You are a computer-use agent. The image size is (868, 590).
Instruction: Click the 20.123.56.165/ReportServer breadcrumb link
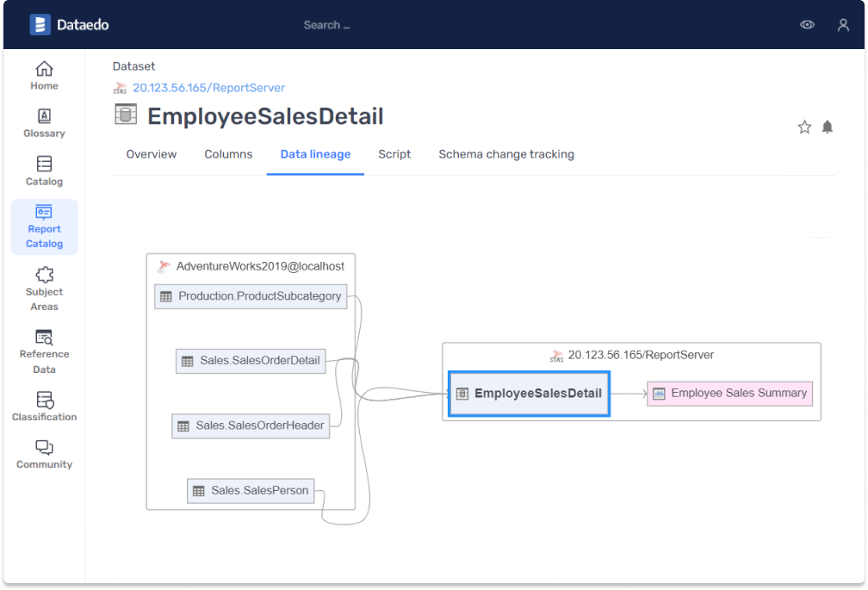(x=208, y=88)
